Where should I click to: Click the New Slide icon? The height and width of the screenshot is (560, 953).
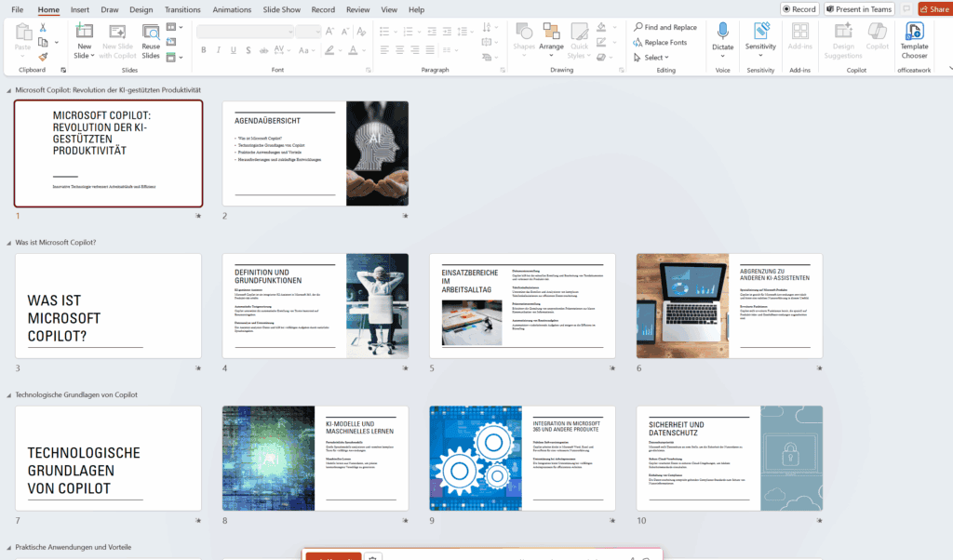click(x=84, y=31)
